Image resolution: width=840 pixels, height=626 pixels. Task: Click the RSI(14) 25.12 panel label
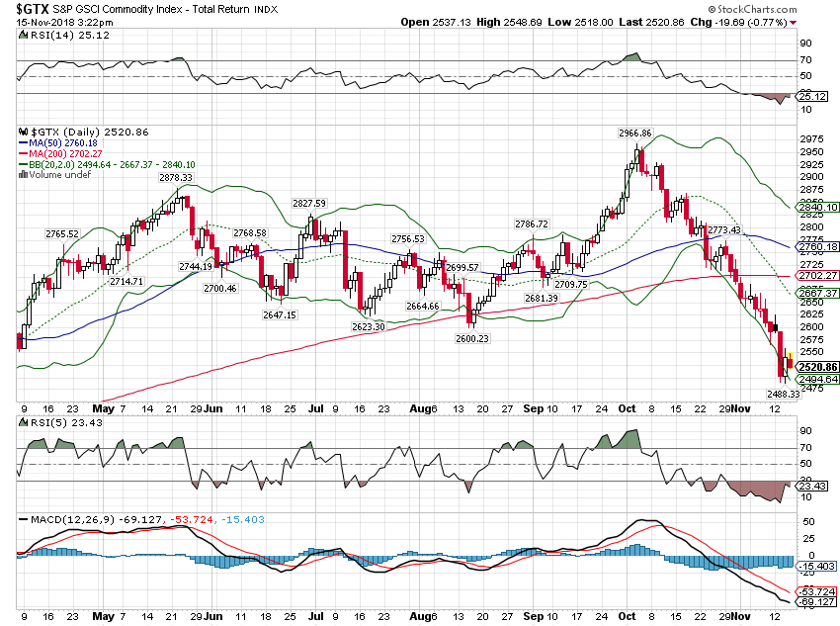(x=69, y=36)
